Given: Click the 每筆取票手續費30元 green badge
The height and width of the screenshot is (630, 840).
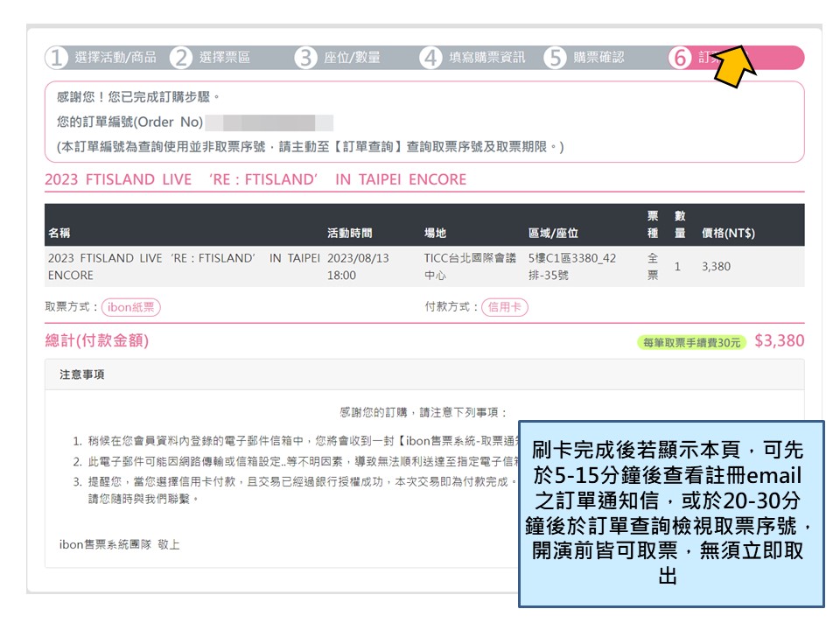Looking at the screenshot, I should coord(691,342).
